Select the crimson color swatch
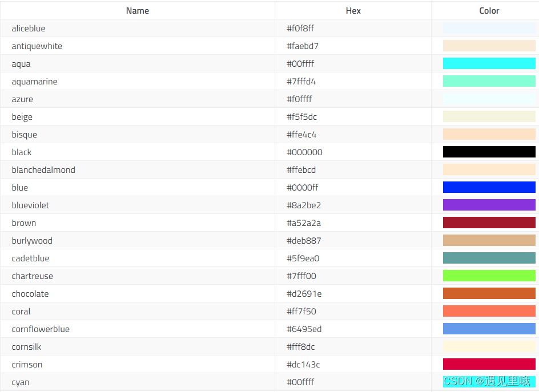Image resolution: width=539 pixels, height=392 pixels. pyautogui.click(x=489, y=364)
